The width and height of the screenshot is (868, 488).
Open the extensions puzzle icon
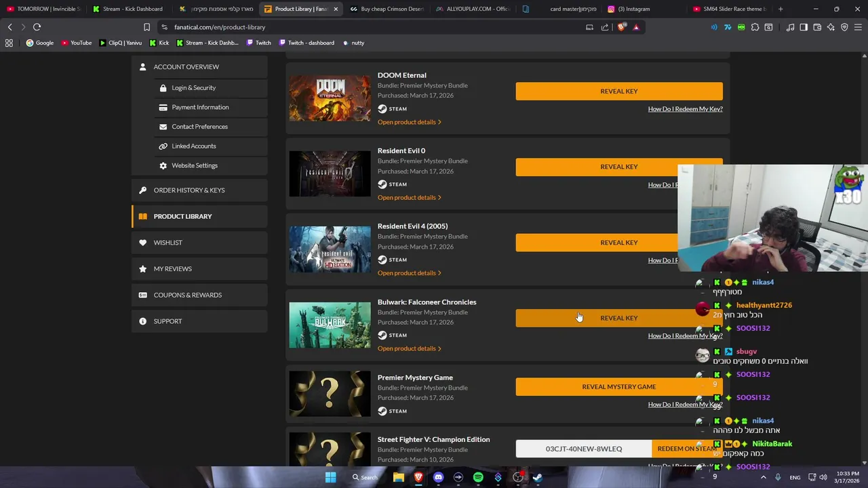pyautogui.click(x=755, y=27)
